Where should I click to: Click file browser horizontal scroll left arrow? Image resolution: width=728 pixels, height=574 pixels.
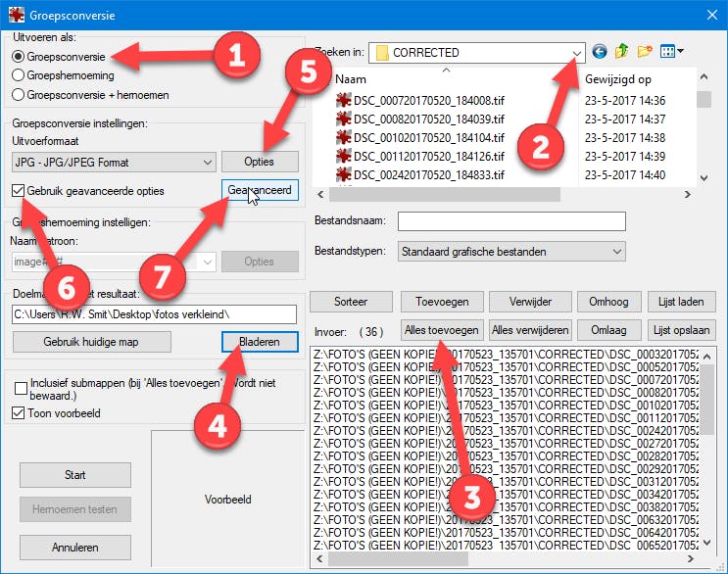(320, 194)
